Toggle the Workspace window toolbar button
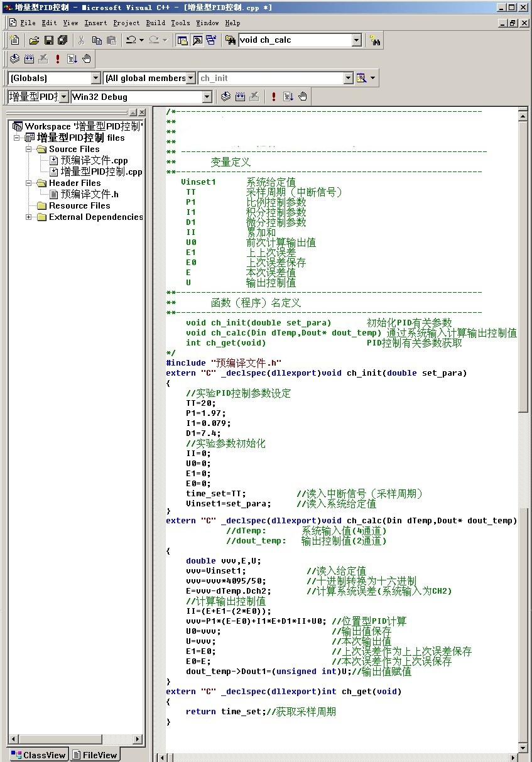 tap(182, 40)
